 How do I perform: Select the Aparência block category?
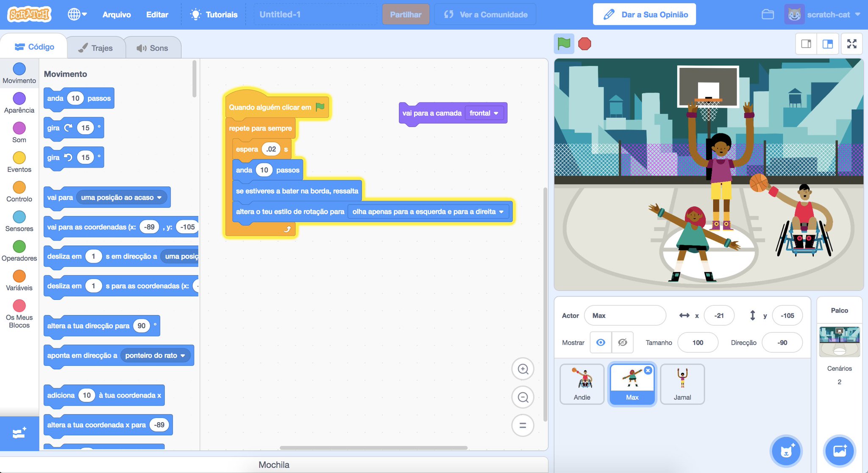point(19,103)
